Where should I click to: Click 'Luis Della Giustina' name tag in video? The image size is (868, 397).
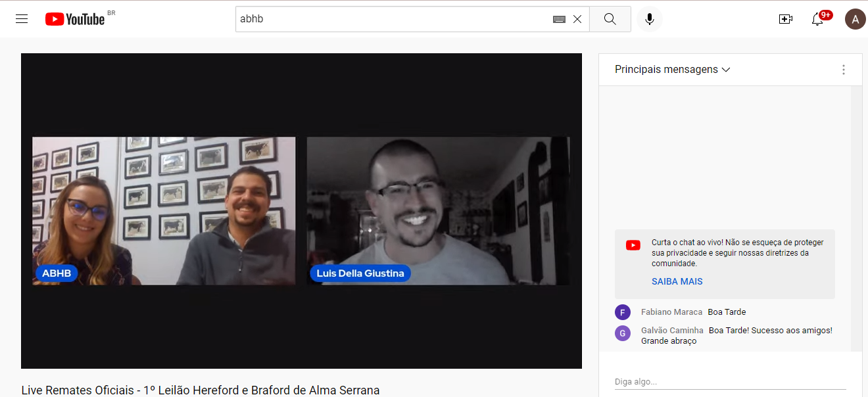click(x=360, y=273)
